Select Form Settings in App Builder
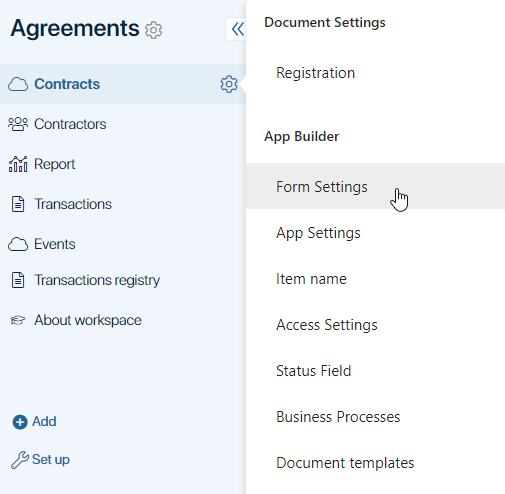Image resolution: width=505 pixels, height=494 pixels. [x=375, y=186]
